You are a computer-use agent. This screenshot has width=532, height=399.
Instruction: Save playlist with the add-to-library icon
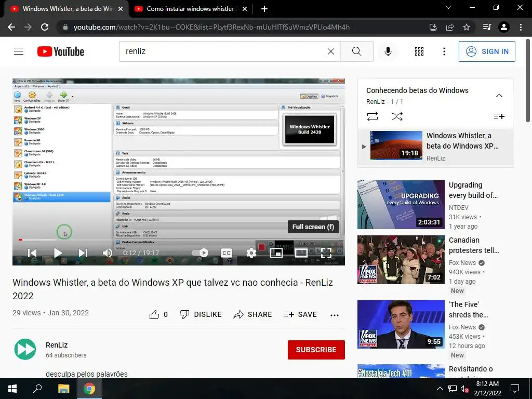click(499, 116)
